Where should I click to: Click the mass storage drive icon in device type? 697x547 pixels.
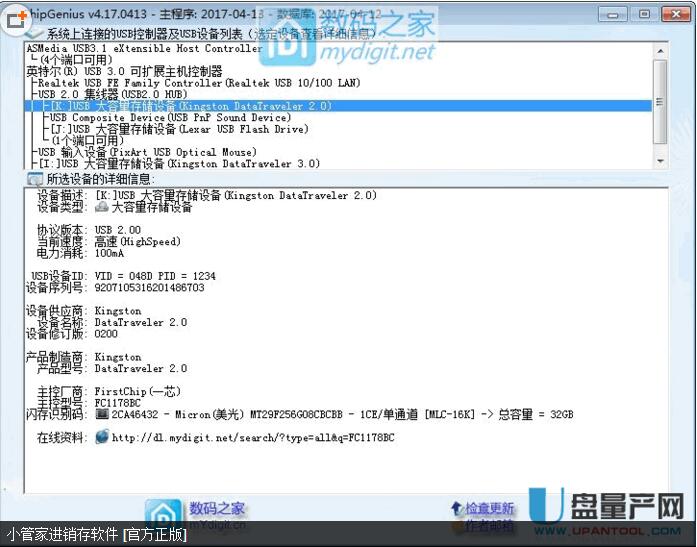(102, 207)
